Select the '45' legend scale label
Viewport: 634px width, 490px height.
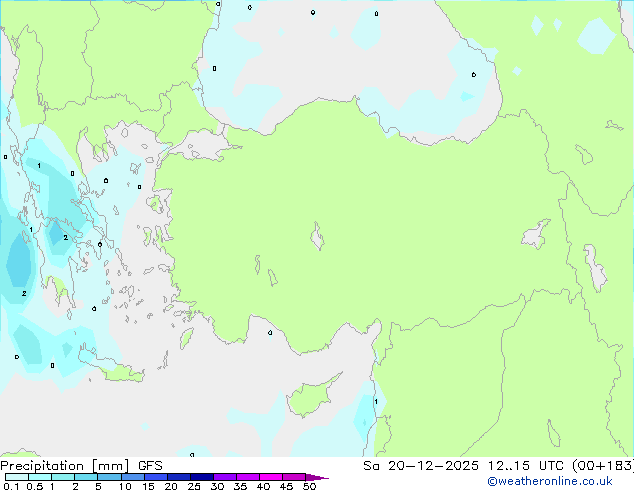point(286,486)
